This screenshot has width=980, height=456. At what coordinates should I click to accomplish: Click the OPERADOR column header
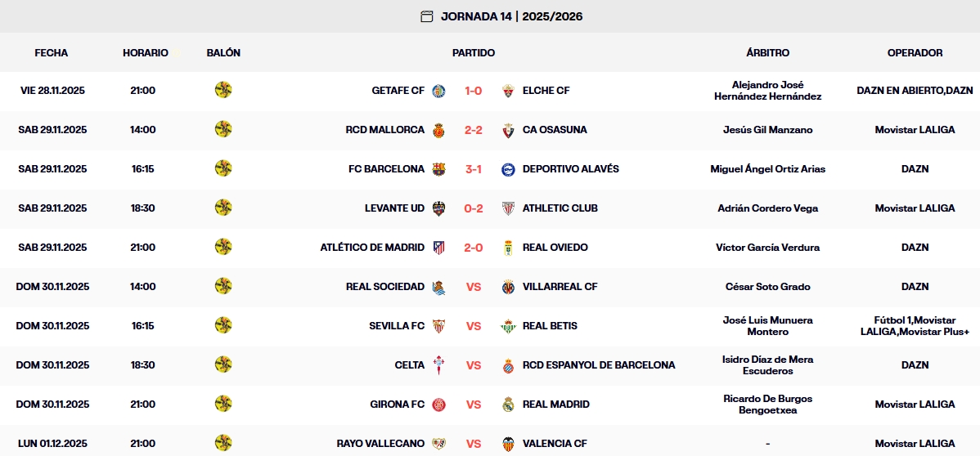[x=915, y=53]
